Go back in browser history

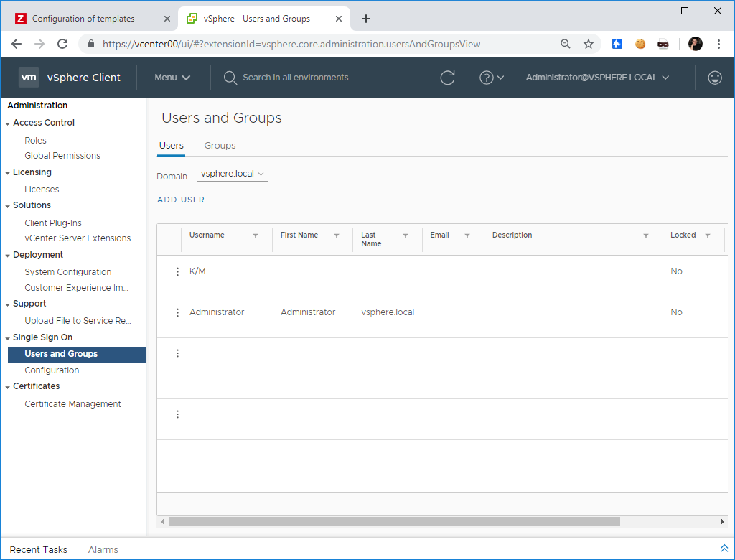(x=17, y=44)
